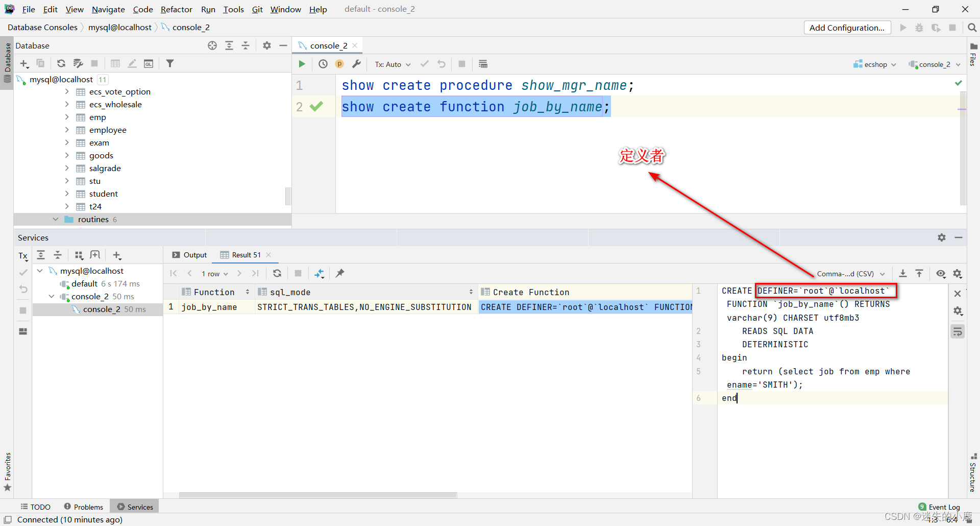The width and height of the screenshot is (980, 526).
Task: Select the salgrade table in tree
Action: click(105, 168)
